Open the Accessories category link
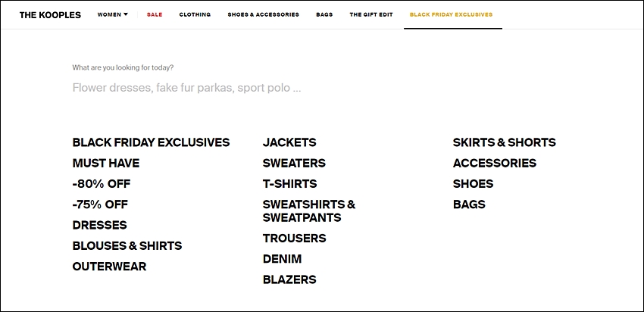The height and width of the screenshot is (312, 644). pyautogui.click(x=495, y=164)
